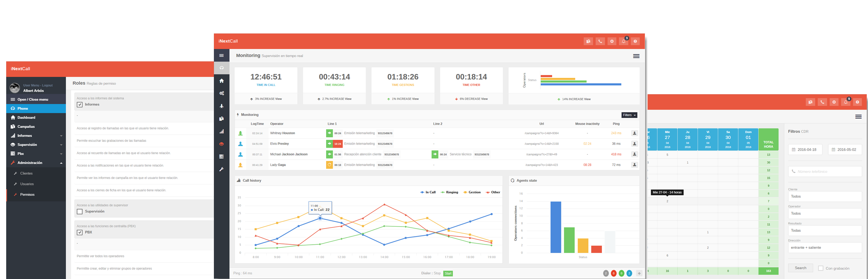The height and width of the screenshot is (279, 868).
Task: Expand Informes in Roles window sidebar
Action: tap(36, 136)
